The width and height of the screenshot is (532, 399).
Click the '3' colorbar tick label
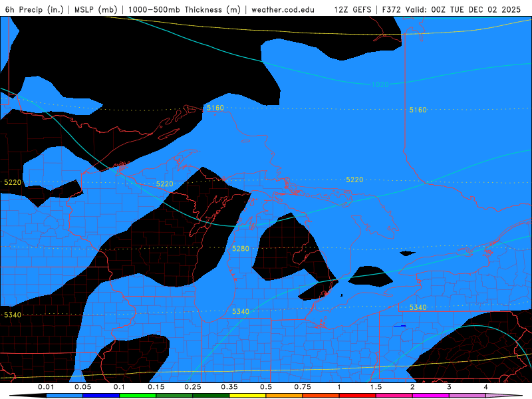450,387
